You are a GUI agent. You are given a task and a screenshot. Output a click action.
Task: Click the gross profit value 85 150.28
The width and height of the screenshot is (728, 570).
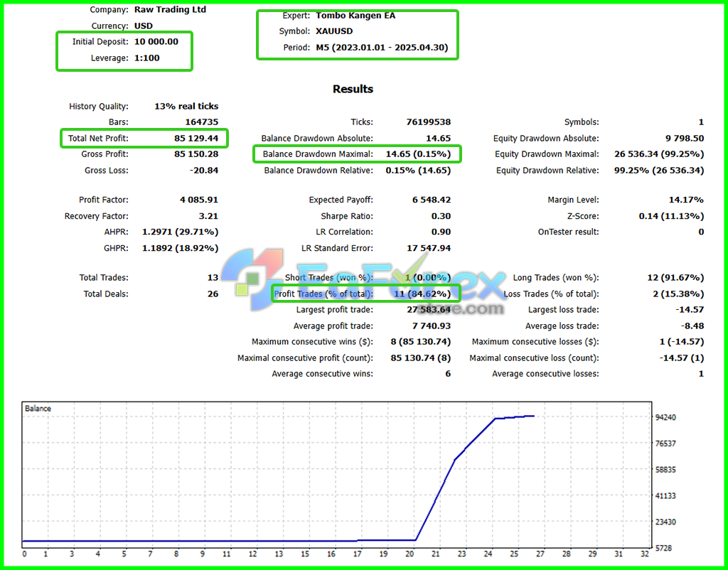[196, 154]
